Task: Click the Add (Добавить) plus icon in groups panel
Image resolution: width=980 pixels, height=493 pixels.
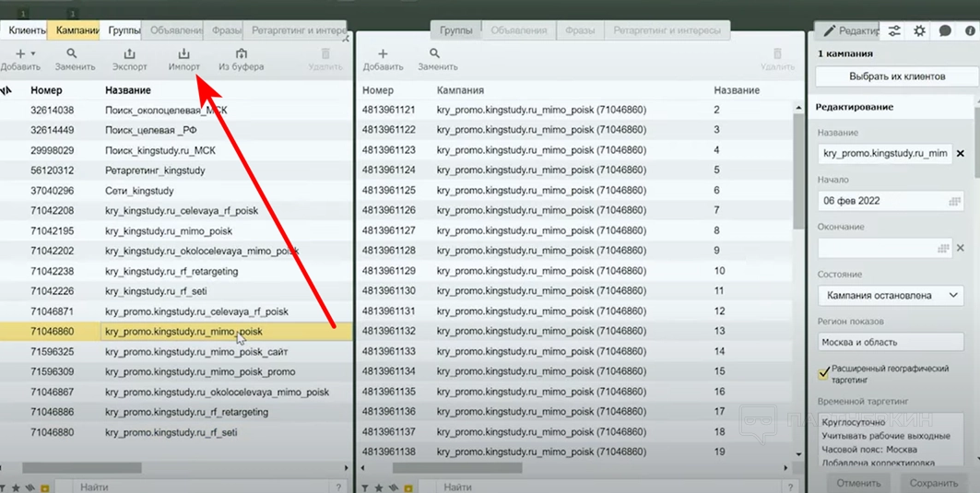Action: point(383,55)
